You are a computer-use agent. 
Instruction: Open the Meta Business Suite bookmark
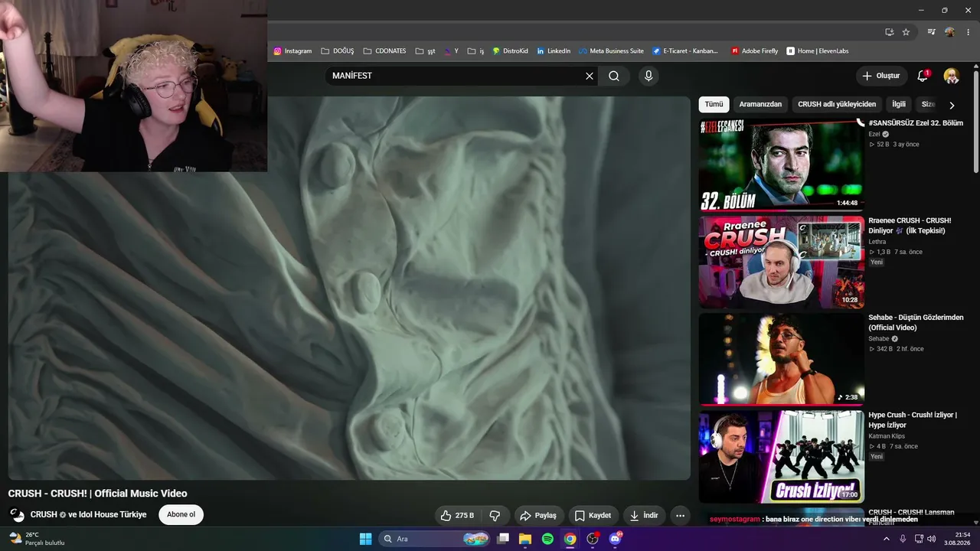click(x=611, y=51)
